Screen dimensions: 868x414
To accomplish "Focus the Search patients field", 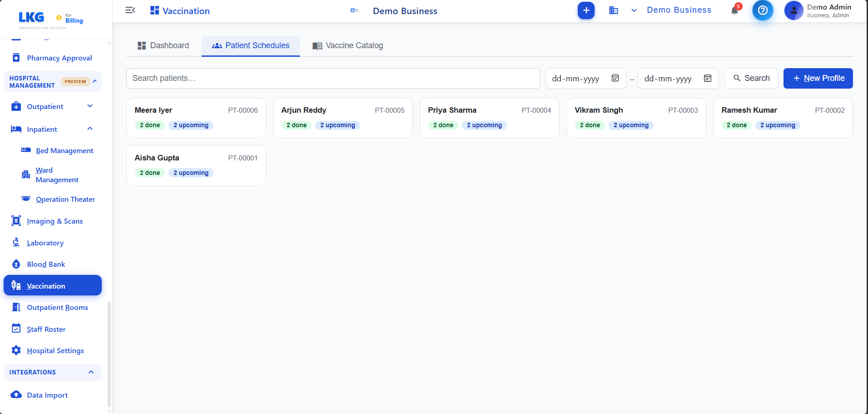I will (333, 78).
